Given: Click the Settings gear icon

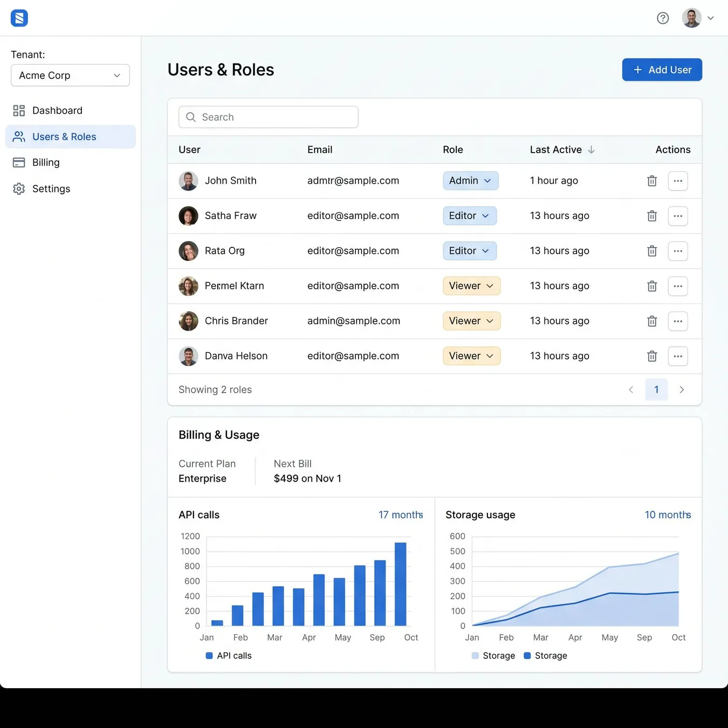Looking at the screenshot, I should tap(19, 189).
